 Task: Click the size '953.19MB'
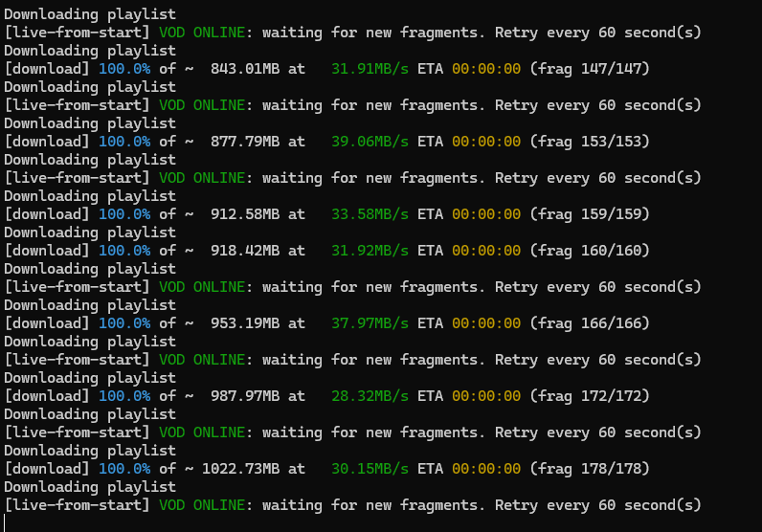tap(245, 323)
